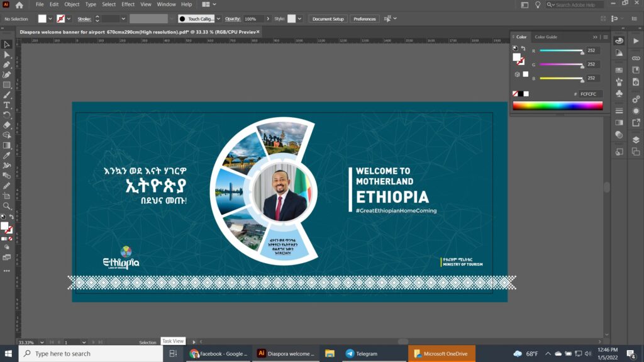Select the Rotate tool
The image size is (644, 362).
pos(6,115)
